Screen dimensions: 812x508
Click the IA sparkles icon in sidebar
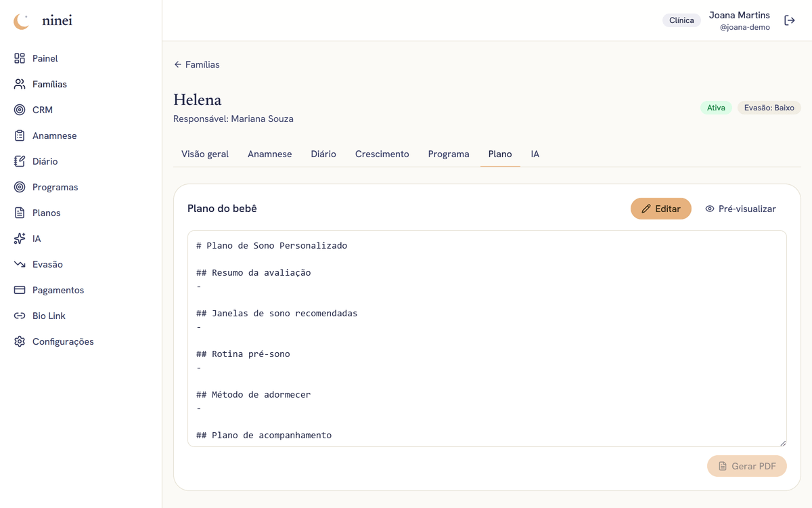pyautogui.click(x=20, y=238)
